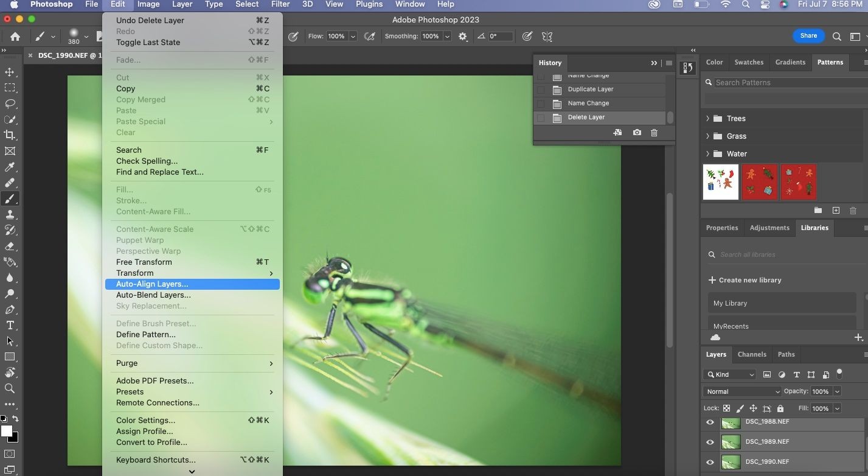The height and width of the screenshot is (476, 868).
Task: Lock transparent pixels in Layers panel
Action: (x=726, y=408)
